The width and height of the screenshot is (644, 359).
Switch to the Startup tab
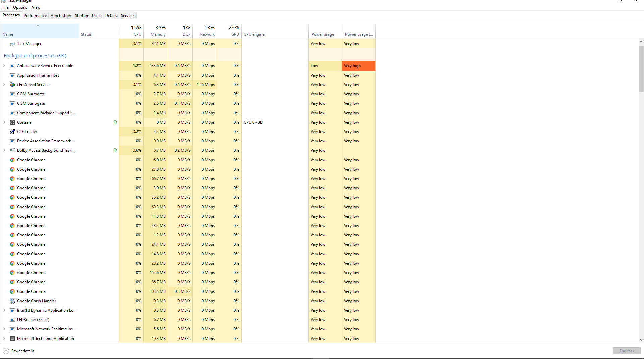(82, 16)
